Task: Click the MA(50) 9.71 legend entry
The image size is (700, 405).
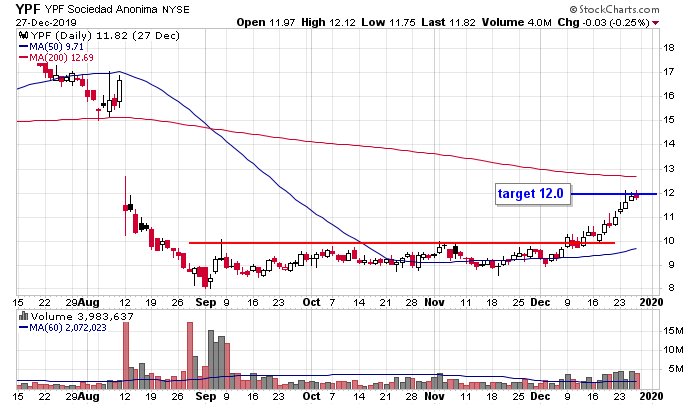Action: pyautogui.click(x=51, y=46)
